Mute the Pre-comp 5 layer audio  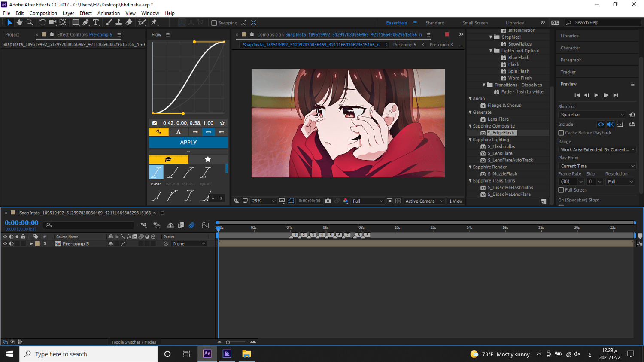(11, 244)
